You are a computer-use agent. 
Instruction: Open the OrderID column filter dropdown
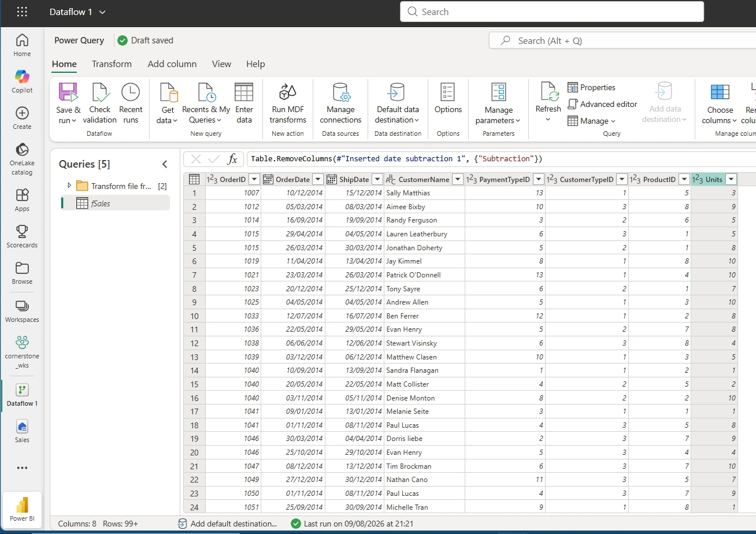[x=254, y=179]
